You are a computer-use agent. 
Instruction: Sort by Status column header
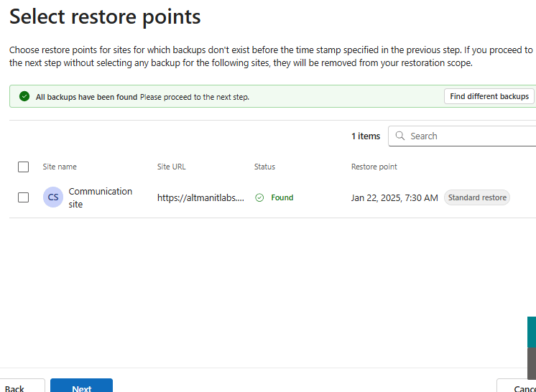(264, 167)
